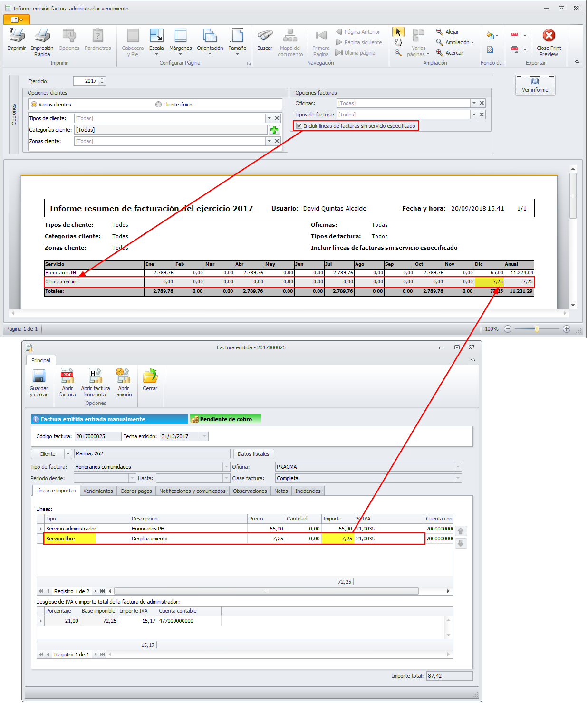Click the Datos fiscales button
The width and height of the screenshot is (588, 703).
253,454
